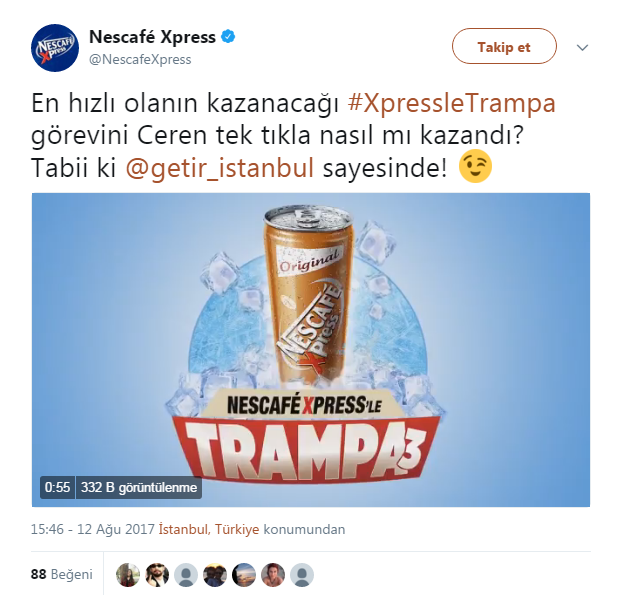Open the 15:46 - 12 Ağu 2017 timestamp
Screen dimensions: 619x595
point(92,529)
